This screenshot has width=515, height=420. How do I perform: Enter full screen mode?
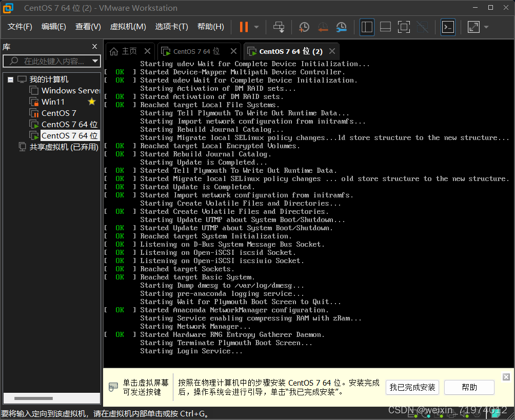[x=404, y=27]
